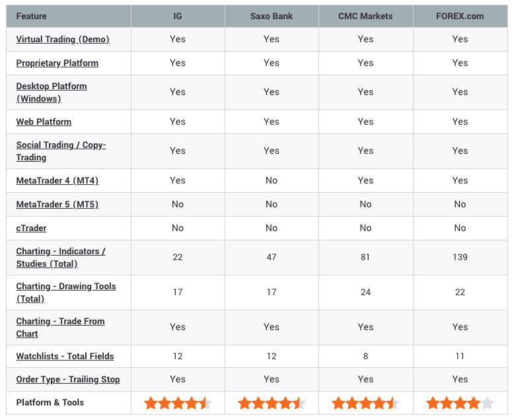This screenshot has width=514, height=420.
Task: Click the cTrader feature link
Action: point(31,228)
